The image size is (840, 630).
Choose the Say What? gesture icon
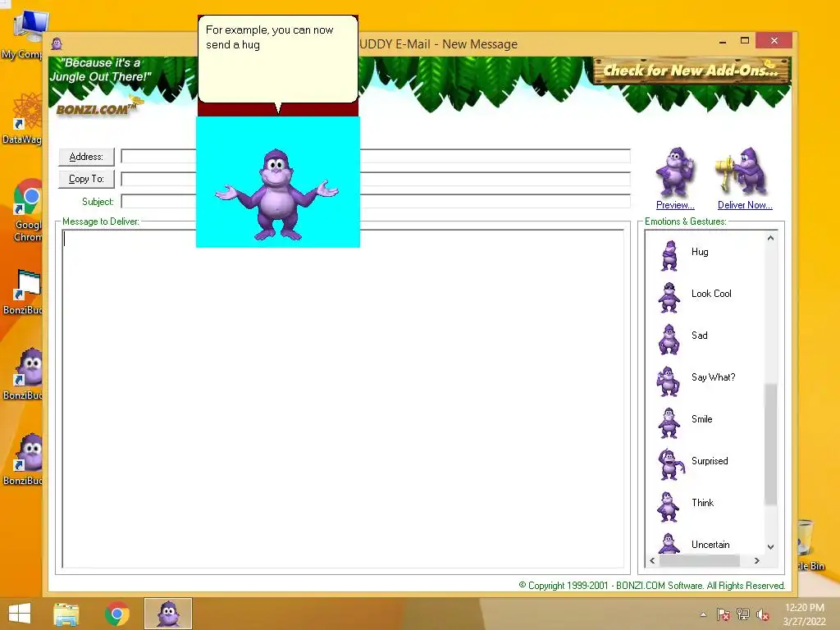[669, 381]
